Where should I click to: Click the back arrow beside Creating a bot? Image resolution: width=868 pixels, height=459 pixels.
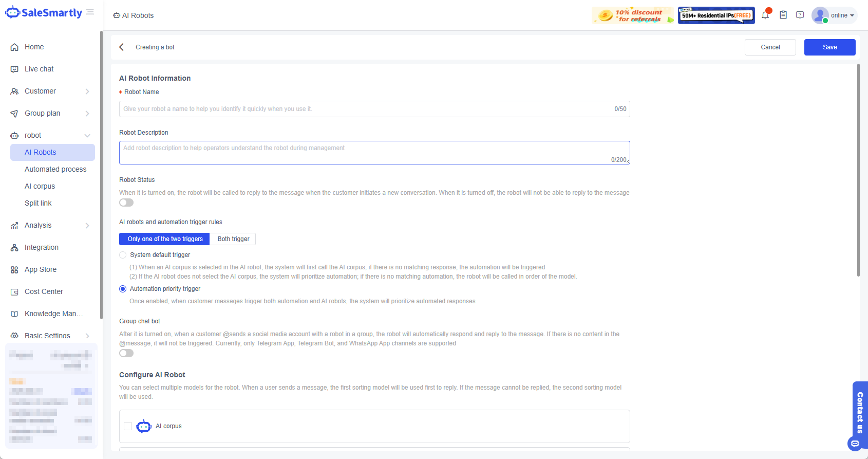(x=122, y=47)
